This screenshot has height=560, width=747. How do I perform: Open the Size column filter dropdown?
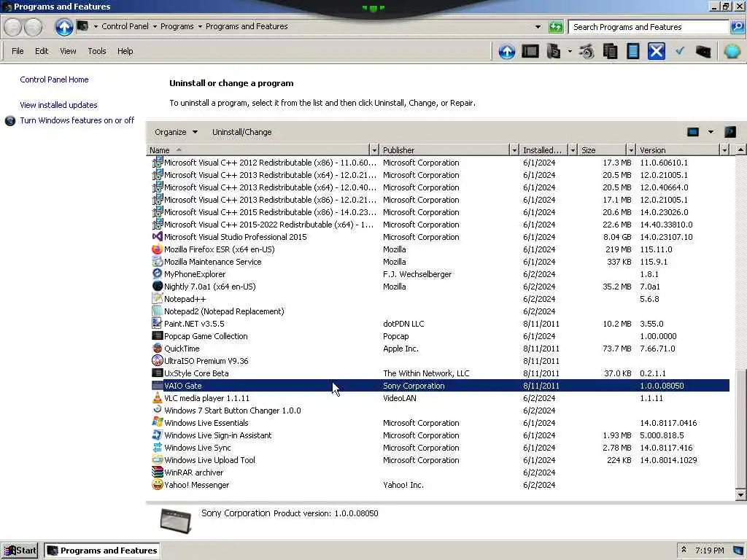click(631, 150)
